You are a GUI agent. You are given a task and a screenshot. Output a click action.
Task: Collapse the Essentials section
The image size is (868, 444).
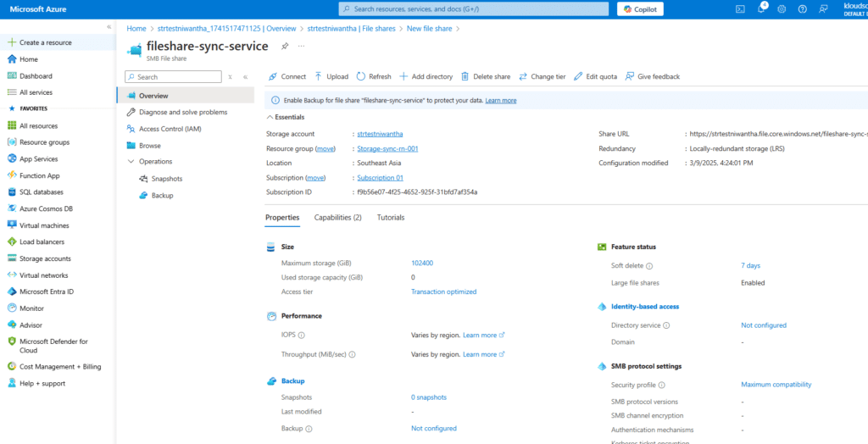pyautogui.click(x=270, y=117)
